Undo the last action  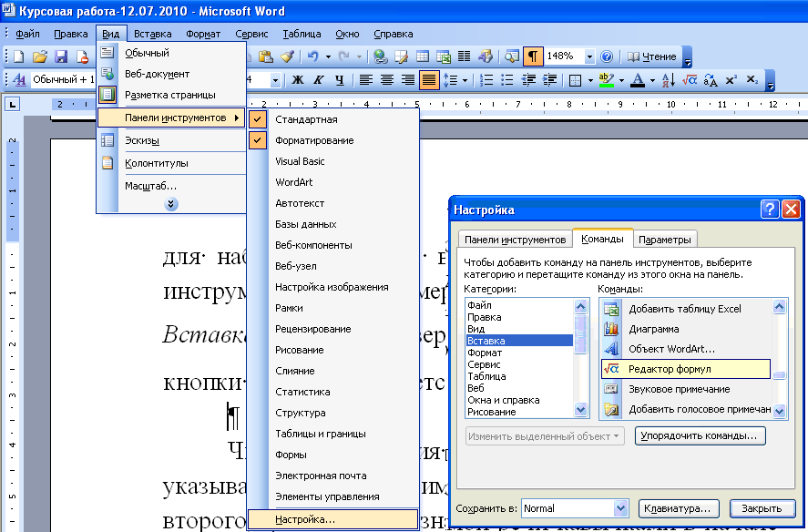coord(312,56)
